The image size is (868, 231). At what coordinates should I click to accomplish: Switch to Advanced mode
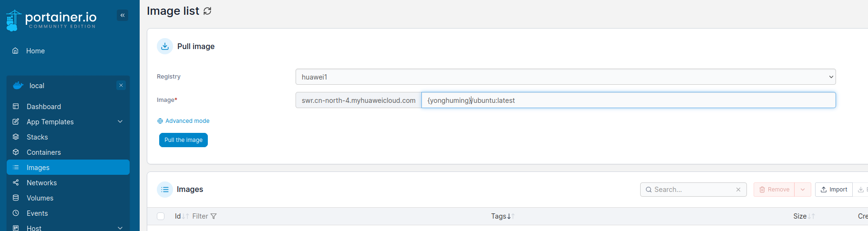coord(184,121)
